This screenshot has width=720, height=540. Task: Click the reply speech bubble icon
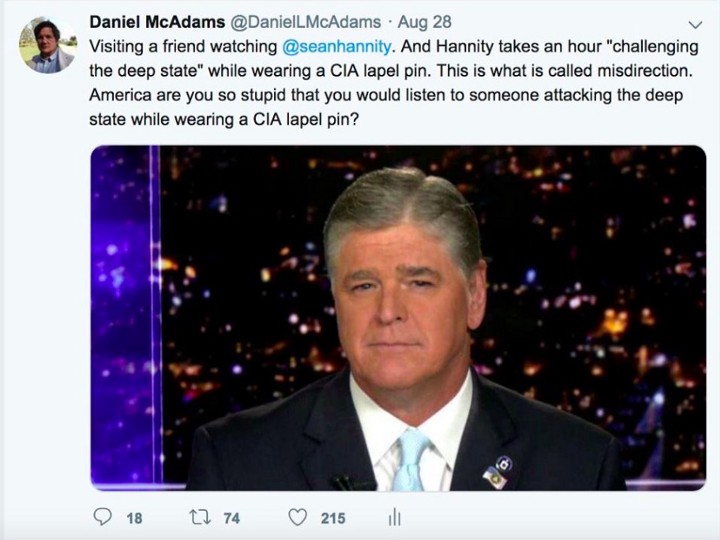pos(102,517)
